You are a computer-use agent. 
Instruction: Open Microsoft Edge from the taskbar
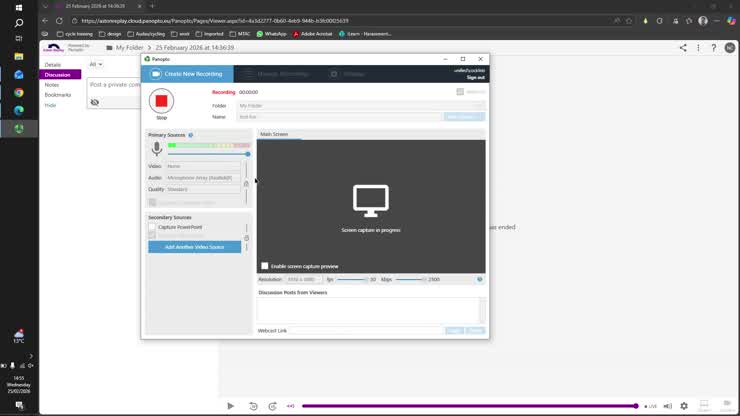pos(19,110)
